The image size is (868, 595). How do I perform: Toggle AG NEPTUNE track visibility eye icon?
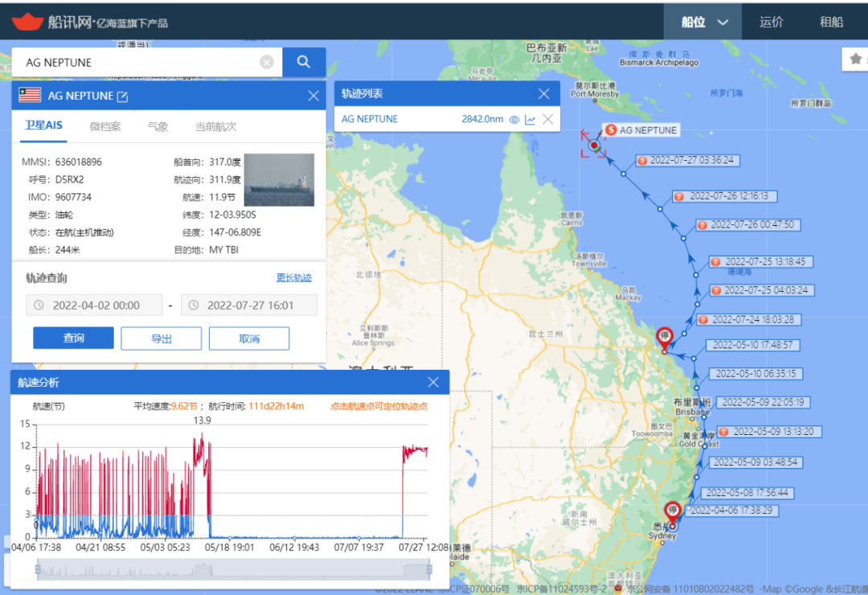click(514, 119)
